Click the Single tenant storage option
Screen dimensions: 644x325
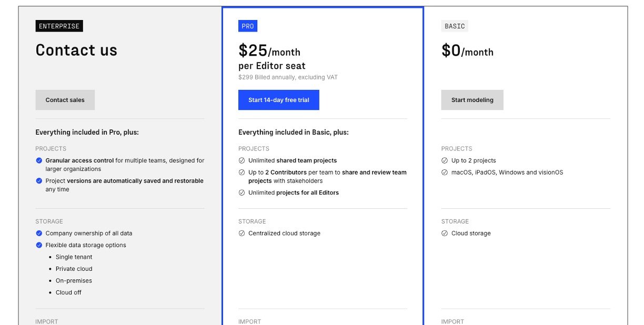click(74, 257)
